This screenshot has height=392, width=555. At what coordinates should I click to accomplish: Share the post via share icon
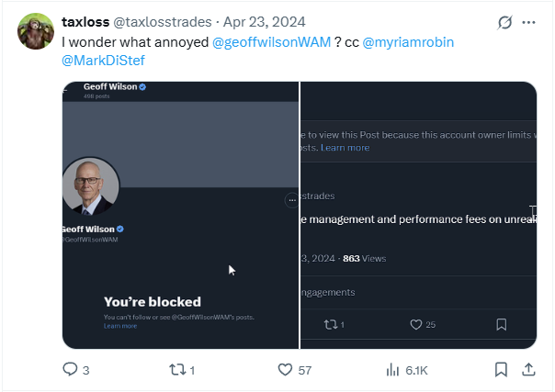(x=528, y=370)
